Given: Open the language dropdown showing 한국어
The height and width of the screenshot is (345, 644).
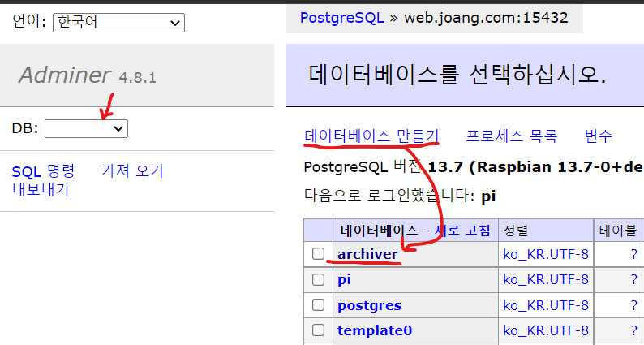Looking at the screenshot, I should click(x=118, y=23).
